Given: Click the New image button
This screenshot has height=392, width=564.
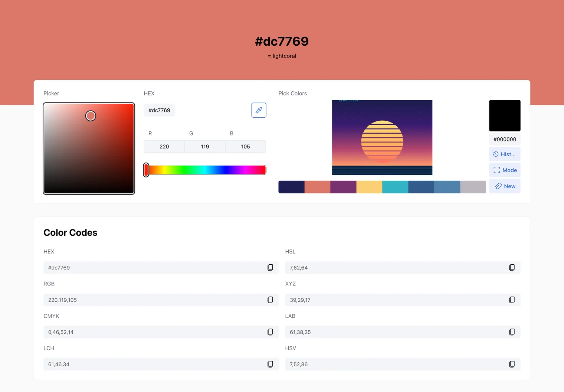Looking at the screenshot, I should click(x=505, y=186).
